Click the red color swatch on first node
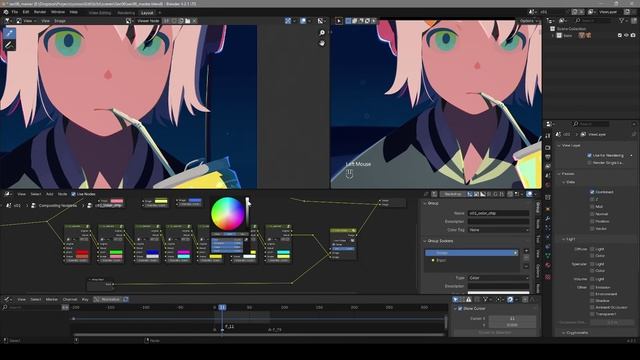The height and width of the screenshot is (360, 640). point(82,253)
